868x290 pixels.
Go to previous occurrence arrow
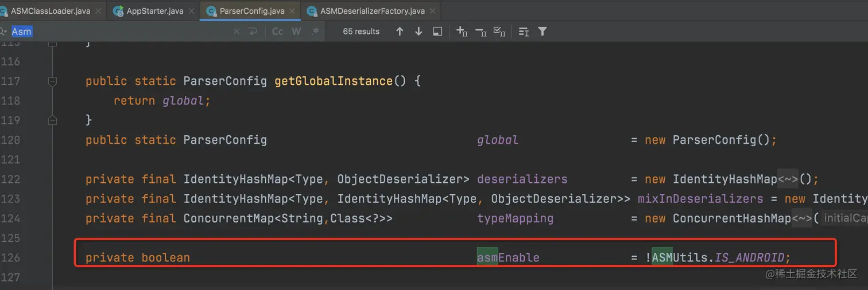point(400,32)
